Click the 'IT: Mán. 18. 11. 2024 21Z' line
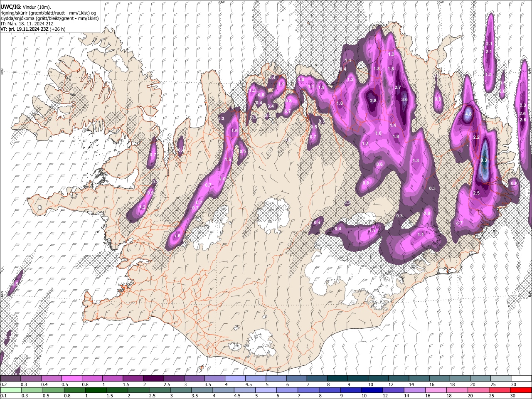532x399 pixels. click(27, 24)
